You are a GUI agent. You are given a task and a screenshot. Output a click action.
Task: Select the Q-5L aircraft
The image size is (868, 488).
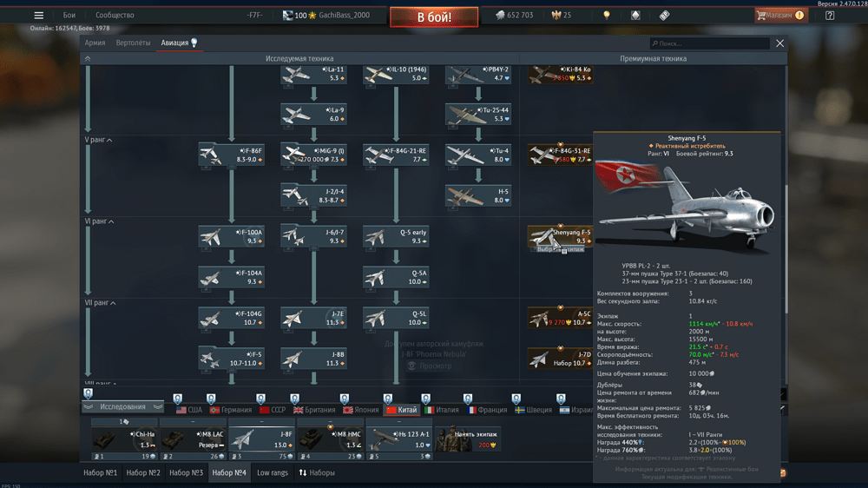[396, 318]
